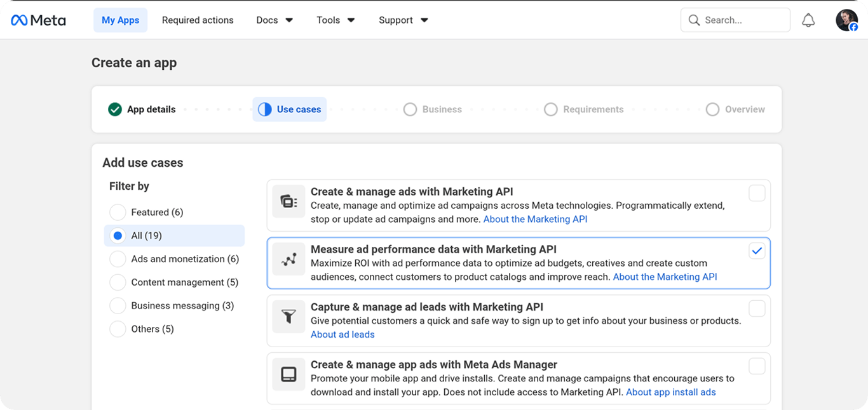Open the notifications bell
868x410 pixels.
point(808,20)
